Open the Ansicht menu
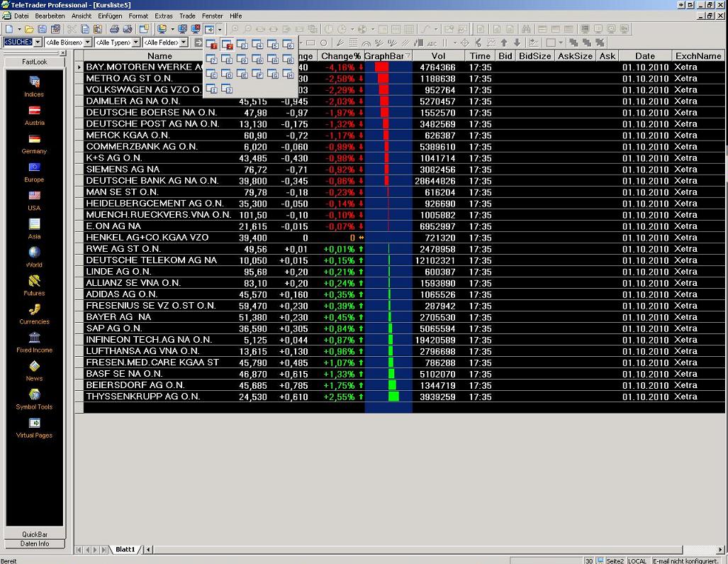The image size is (728, 564). click(x=82, y=16)
